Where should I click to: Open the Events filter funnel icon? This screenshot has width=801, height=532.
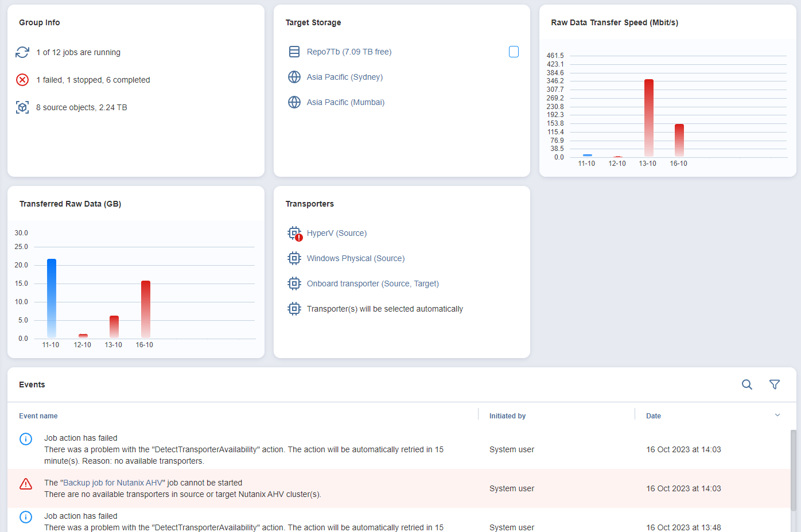774,385
